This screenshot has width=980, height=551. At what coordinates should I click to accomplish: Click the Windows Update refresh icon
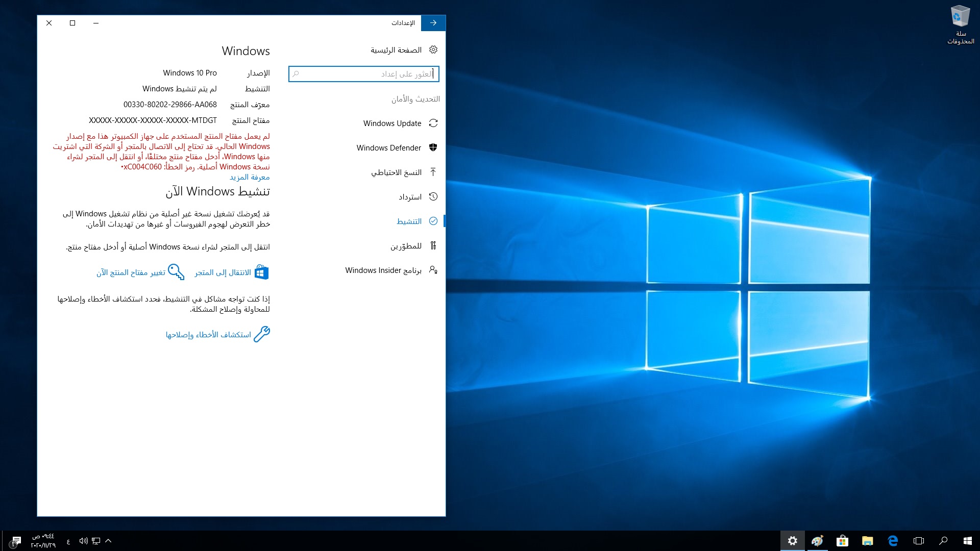[433, 123]
